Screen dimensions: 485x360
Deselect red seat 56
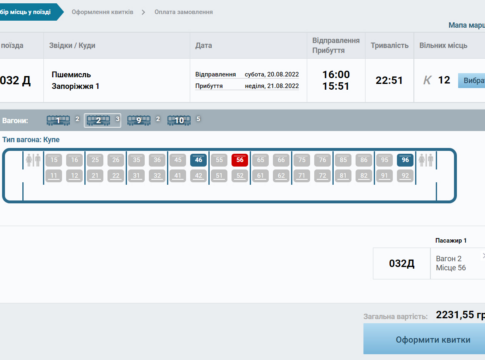(240, 160)
